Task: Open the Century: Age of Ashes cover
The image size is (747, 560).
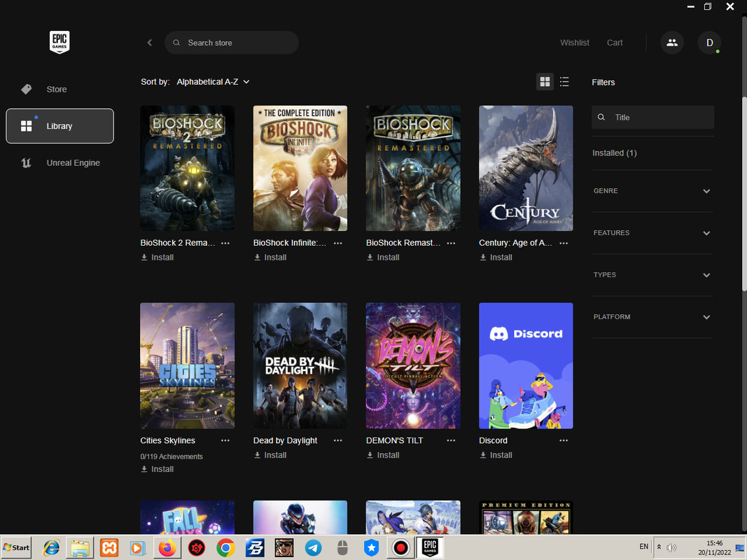Action: (526, 168)
